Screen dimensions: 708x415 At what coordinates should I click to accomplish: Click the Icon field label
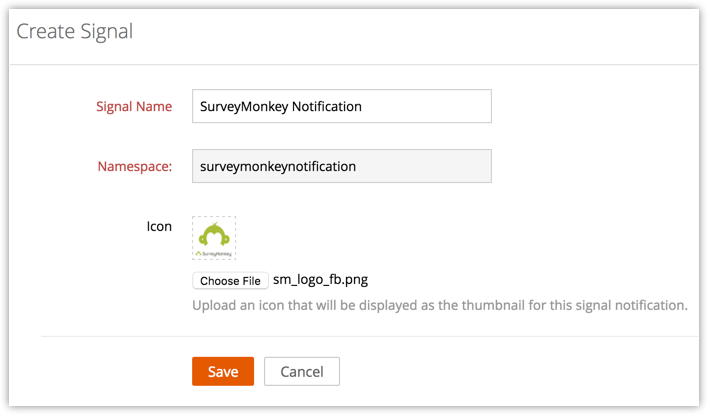tap(159, 226)
